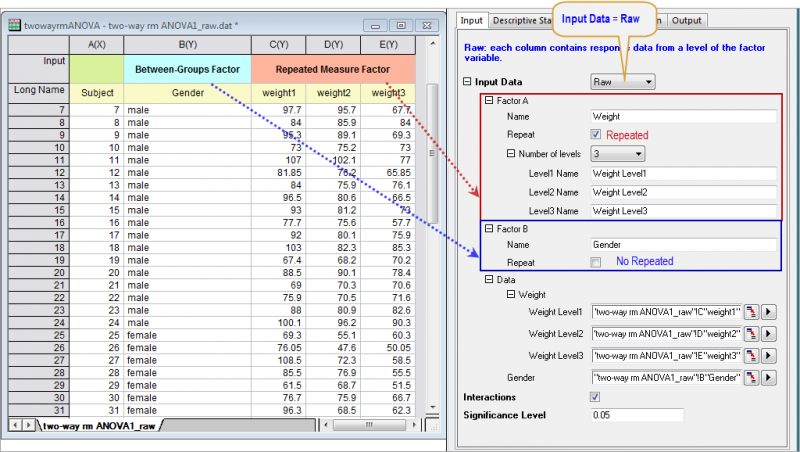This screenshot has height=452, width=800.
Task: Click worksheet horizontal scrollbar left arrow
Action: click(x=327, y=424)
